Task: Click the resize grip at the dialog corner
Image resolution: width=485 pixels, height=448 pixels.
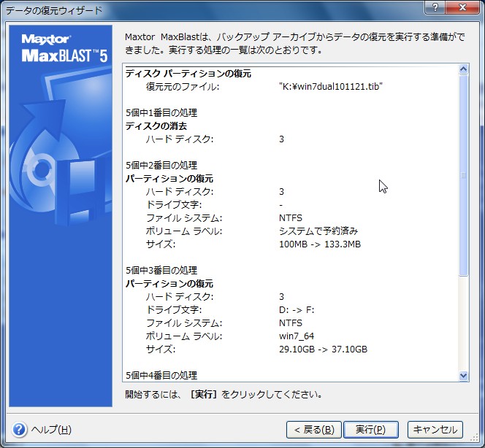Action: coord(475,438)
